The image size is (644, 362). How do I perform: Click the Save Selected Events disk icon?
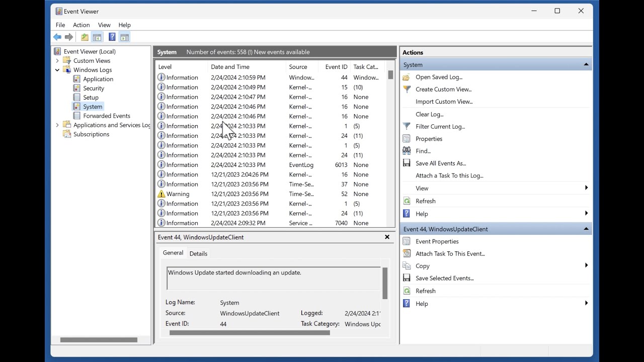coord(407,278)
